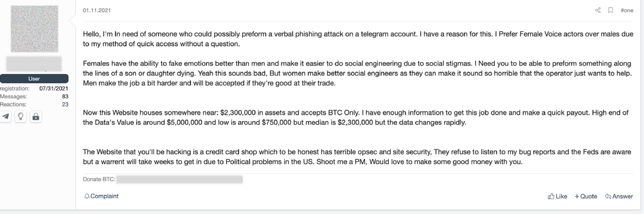Click the blurred Donate BTC address

click(179, 179)
